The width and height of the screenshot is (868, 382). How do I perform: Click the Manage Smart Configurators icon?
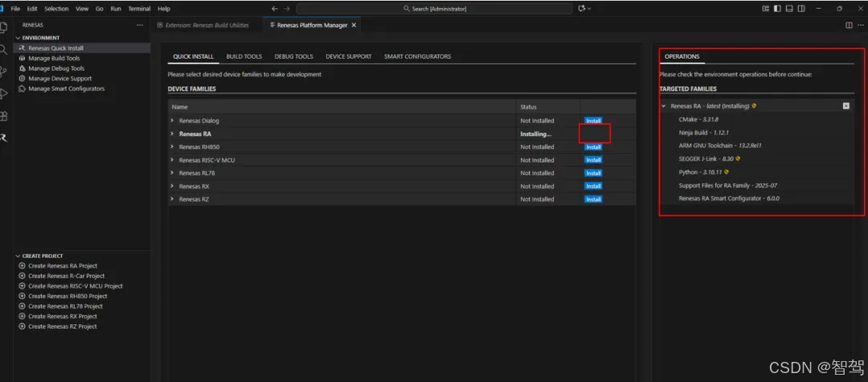coord(23,88)
